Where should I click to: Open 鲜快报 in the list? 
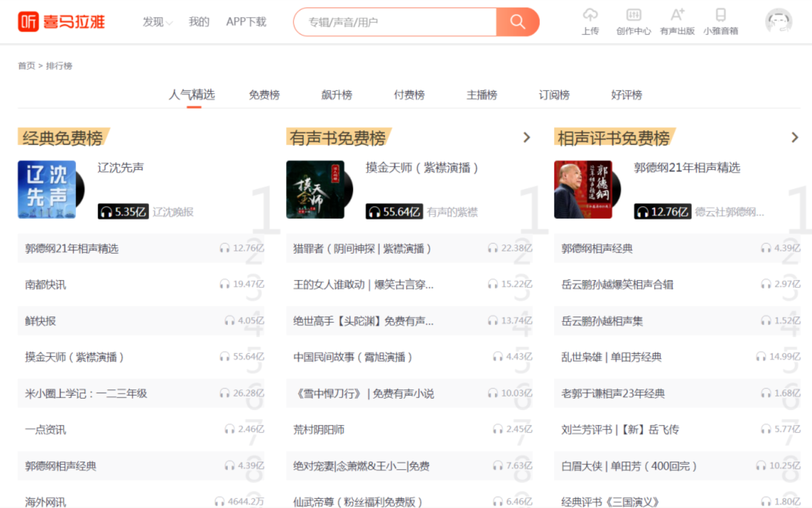point(40,321)
